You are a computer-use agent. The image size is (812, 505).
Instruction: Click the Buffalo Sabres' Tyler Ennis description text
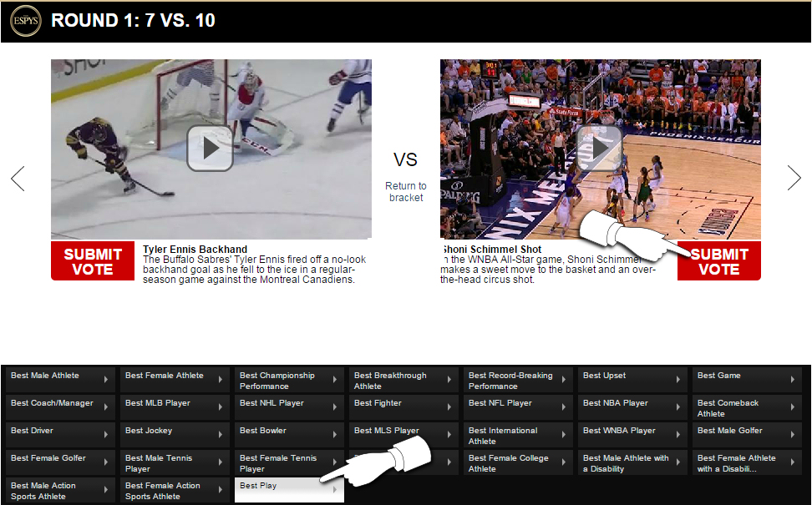pos(255,270)
